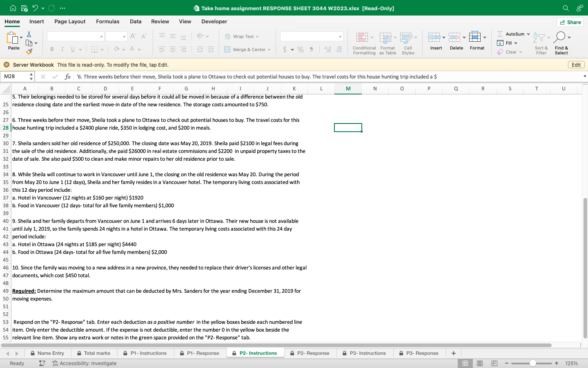The image size is (588, 368).
Task: Click the Save icon in title bar
Action: [24, 8]
